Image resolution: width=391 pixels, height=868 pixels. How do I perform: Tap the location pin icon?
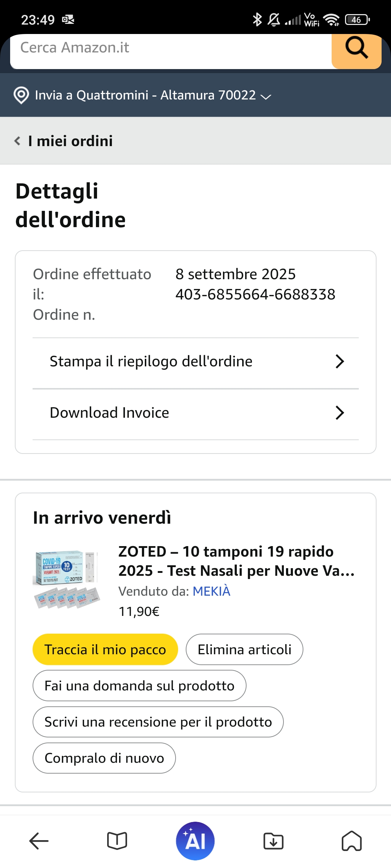(21, 95)
